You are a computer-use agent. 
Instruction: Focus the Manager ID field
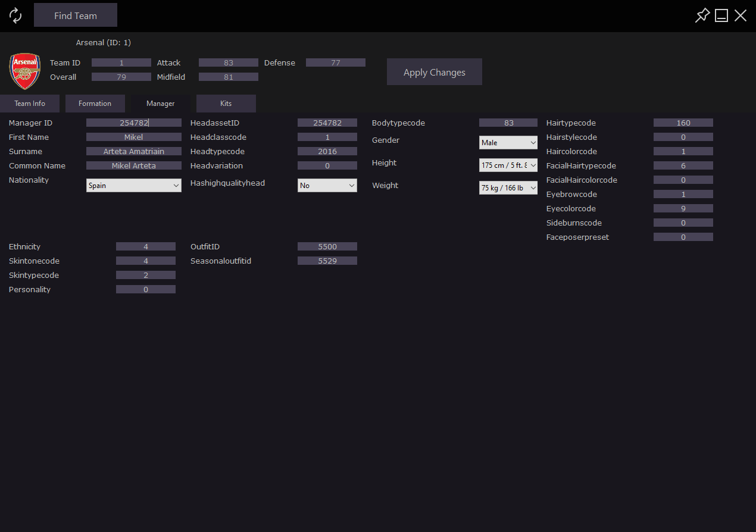(134, 123)
